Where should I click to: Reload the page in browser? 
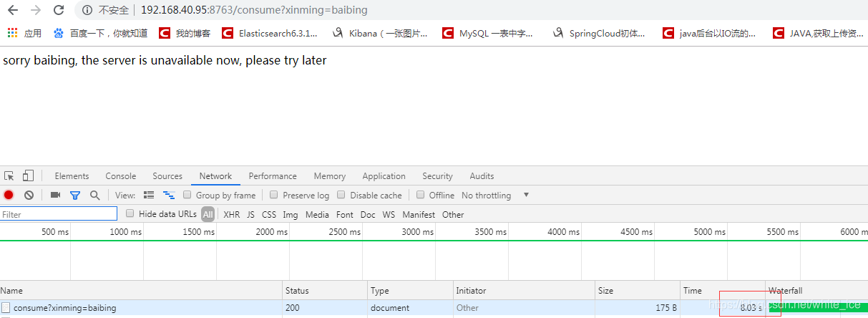(59, 10)
